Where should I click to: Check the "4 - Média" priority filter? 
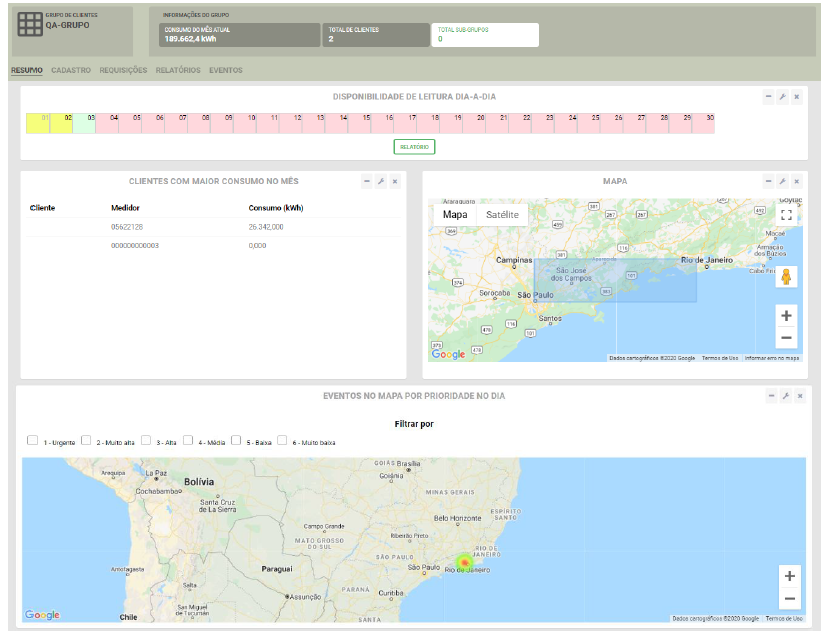click(188, 440)
